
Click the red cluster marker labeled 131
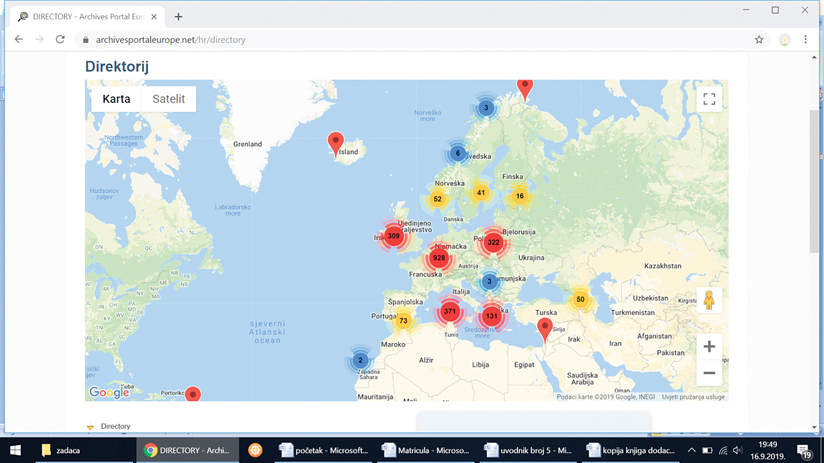491,316
